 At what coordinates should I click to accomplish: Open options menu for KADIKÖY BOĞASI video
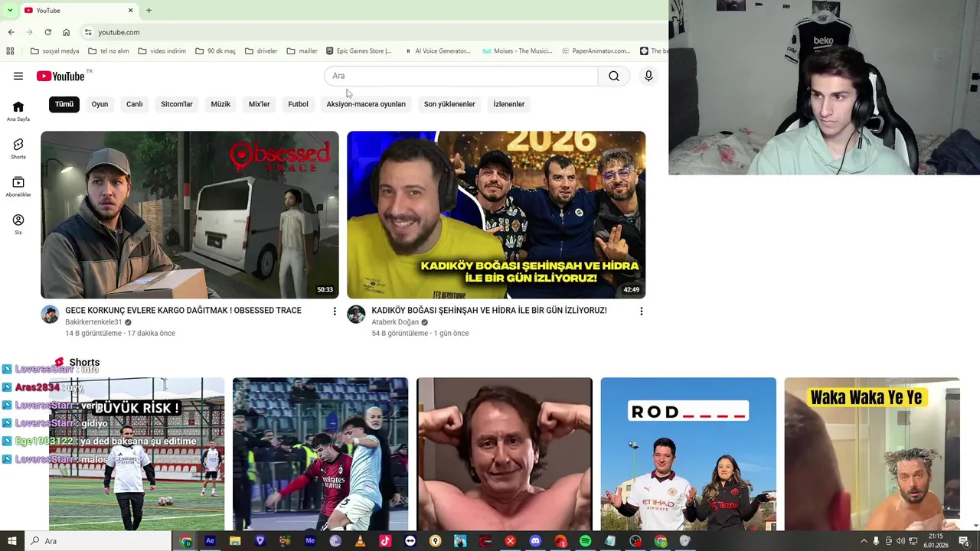(x=641, y=311)
